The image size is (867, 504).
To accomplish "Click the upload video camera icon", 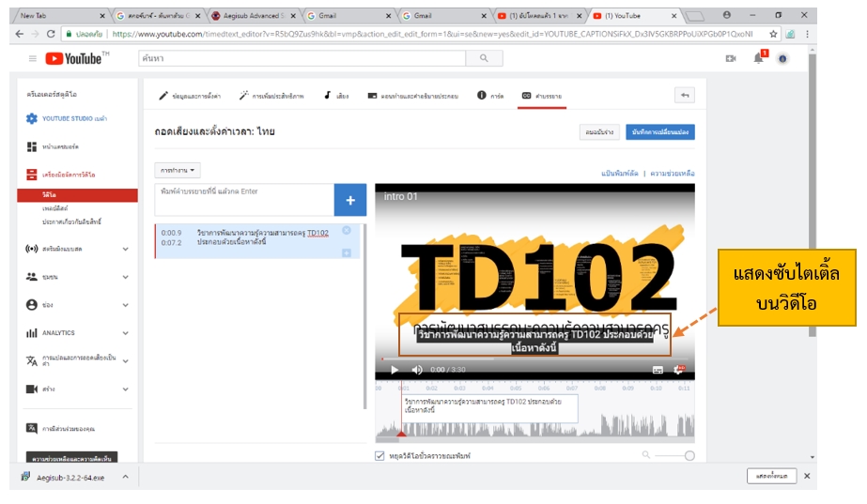I will [731, 58].
